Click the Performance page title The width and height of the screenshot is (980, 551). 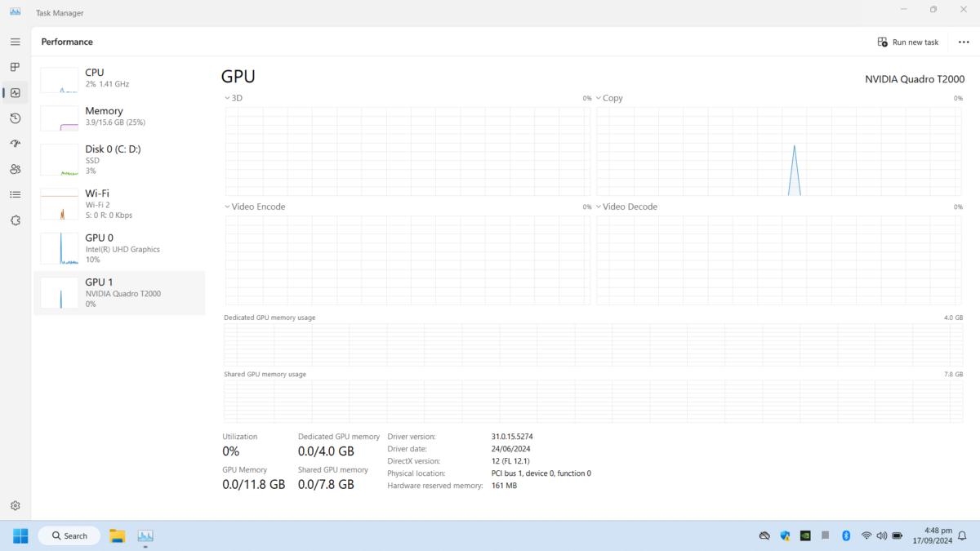click(x=67, y=42)
